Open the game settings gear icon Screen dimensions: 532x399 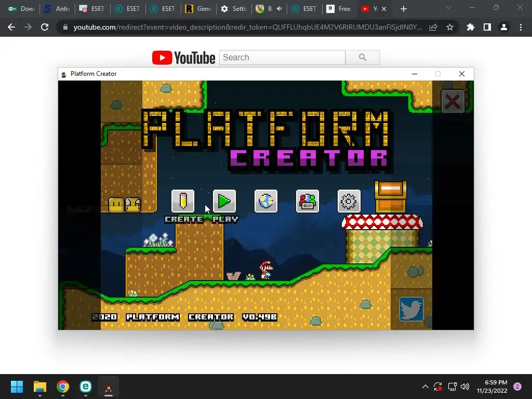pos(349,201)
